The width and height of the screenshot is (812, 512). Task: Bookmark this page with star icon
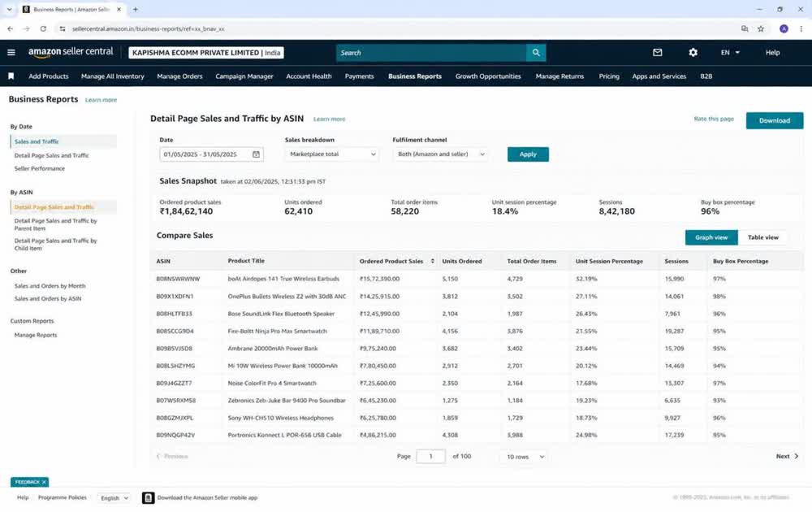[x=761, y=29]
